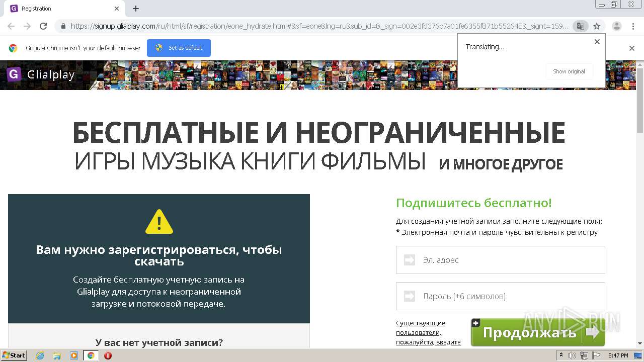Screen dimensions: 644x362
Task: Bookmark this page with the star icon
Action: pyautogui.click(x=597, y=26)
